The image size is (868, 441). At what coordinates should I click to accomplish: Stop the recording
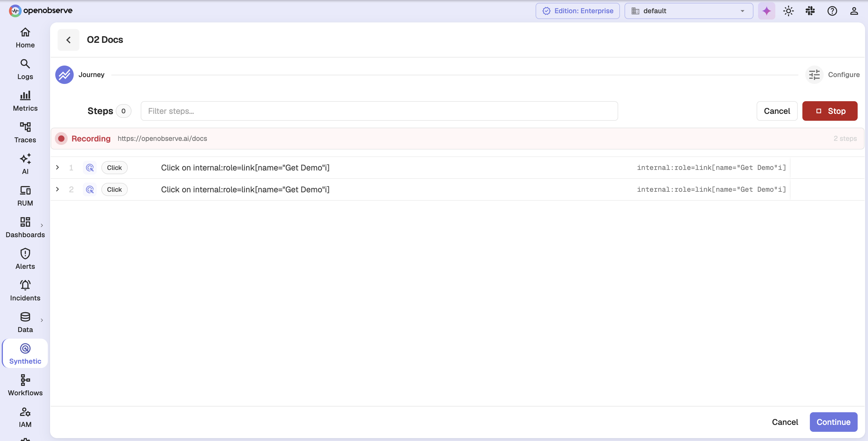click(830, 111)
